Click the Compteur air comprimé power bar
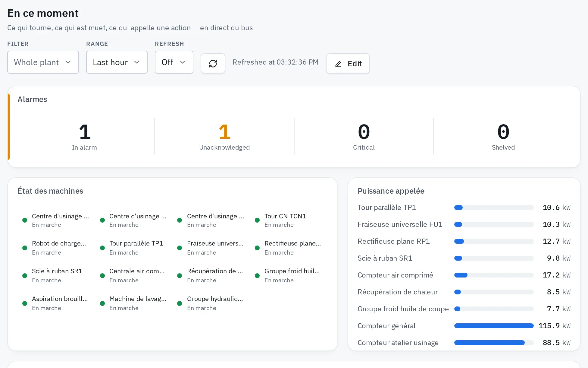 pos(494,275)
